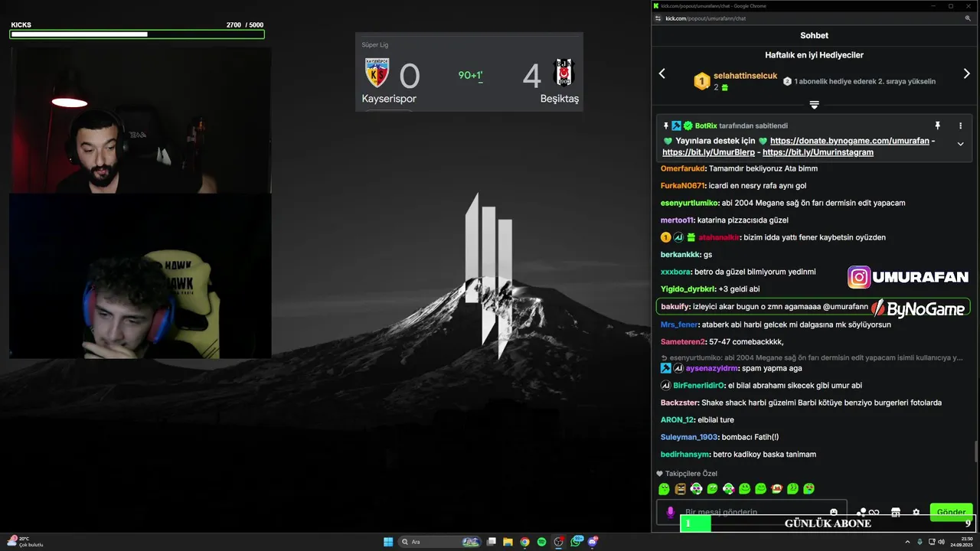The image size is (980, 551).
Task: Open the volume speaker tray icon
Action: pos(942,542)
